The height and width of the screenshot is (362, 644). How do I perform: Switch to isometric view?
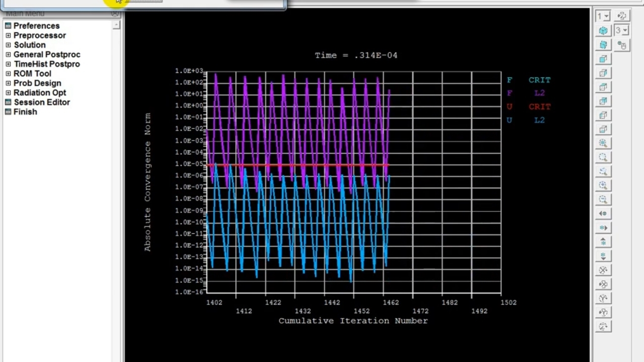[x=603, y=31]
